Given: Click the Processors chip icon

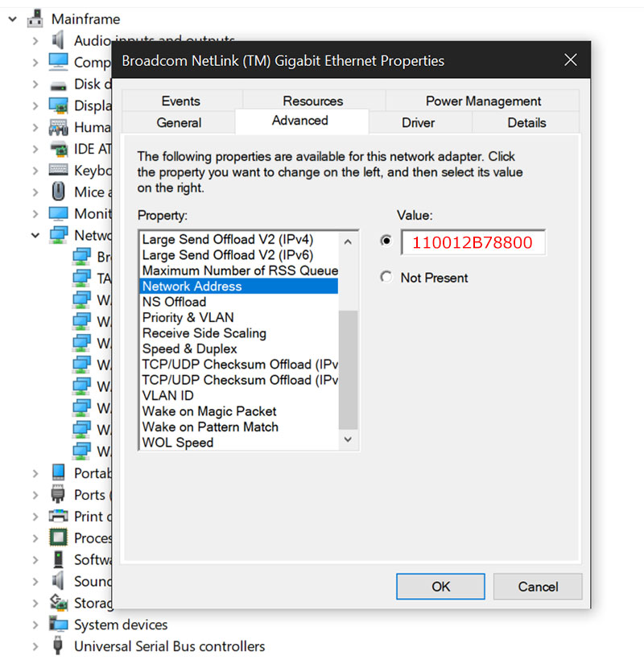Looking at the screenshot, I should [58, 538].
